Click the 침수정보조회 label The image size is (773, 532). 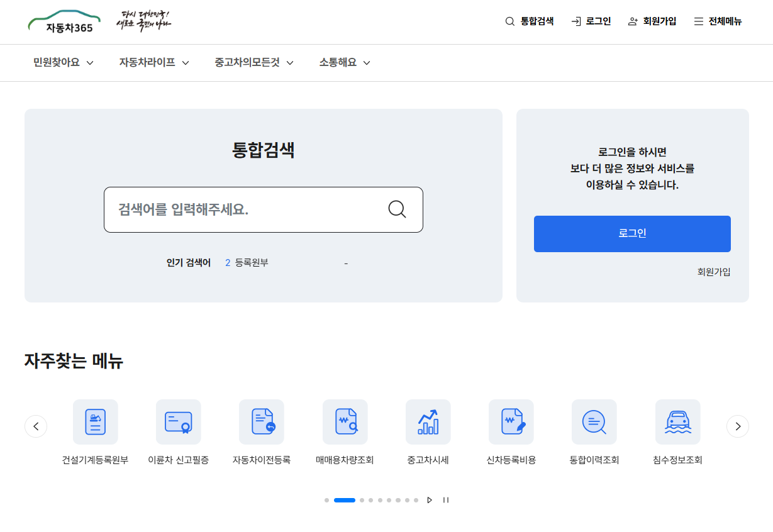click(677, 460)
